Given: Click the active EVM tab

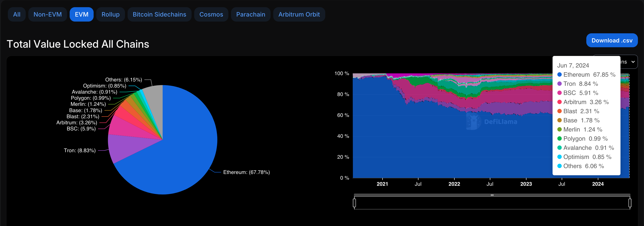Looking at the screenshot, I should pos(81,15).
